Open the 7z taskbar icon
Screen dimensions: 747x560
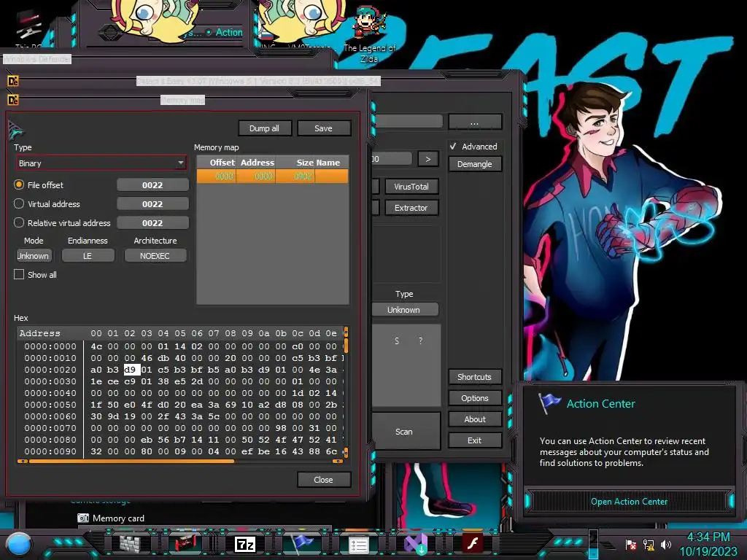pos(245,544)
